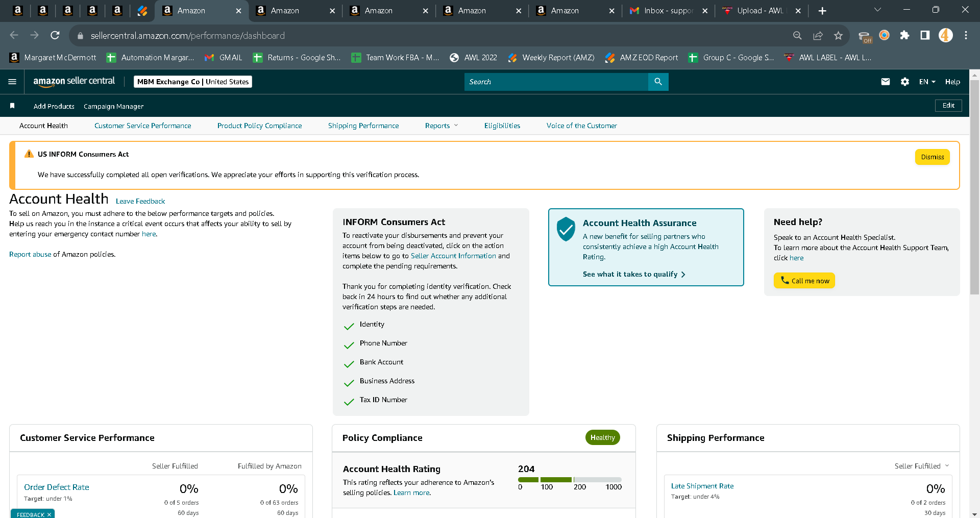This screenshot has width=980, height=518.
Task: Go forward in browser history
Action: pos(35,35)
